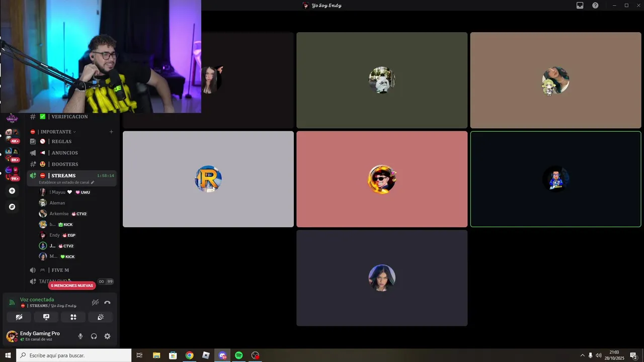Open the Discord help icon
This screenshot has width=644, height=362.
[x=595, y=6]
